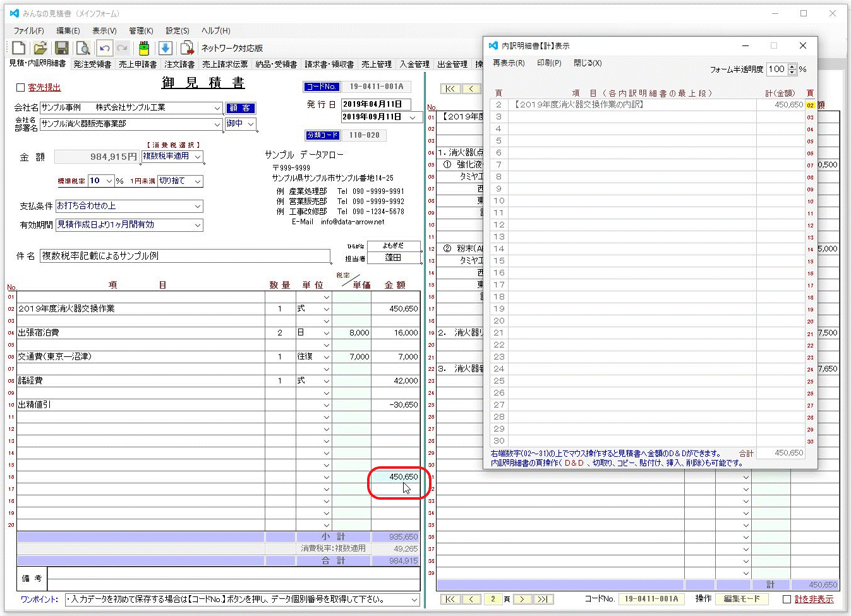Open the ファイル(F) menu
851x616 pixels.
tap(28, 30)
